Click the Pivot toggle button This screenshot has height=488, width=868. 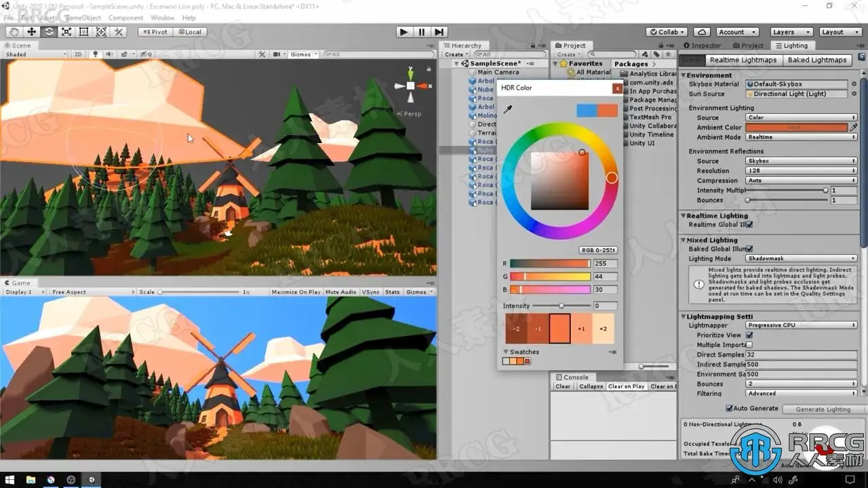coord(155,32)
